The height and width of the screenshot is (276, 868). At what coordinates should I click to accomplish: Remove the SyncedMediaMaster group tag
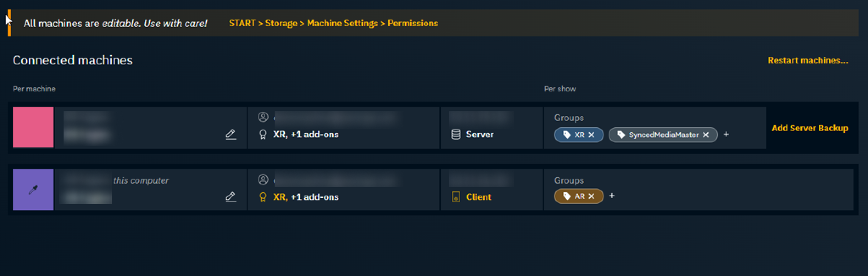pos(706,135)
